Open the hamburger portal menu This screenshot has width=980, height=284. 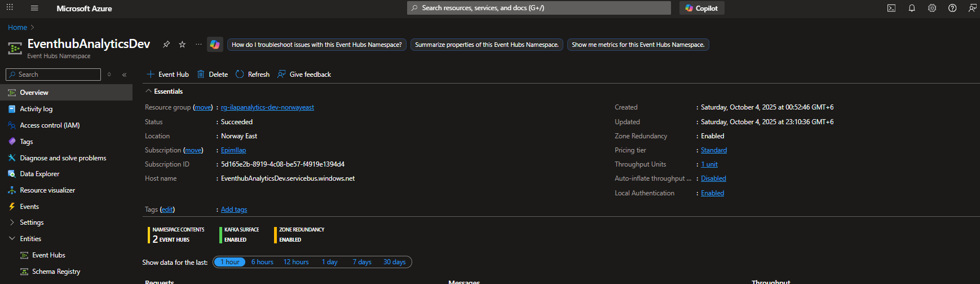tap(34, 8)
